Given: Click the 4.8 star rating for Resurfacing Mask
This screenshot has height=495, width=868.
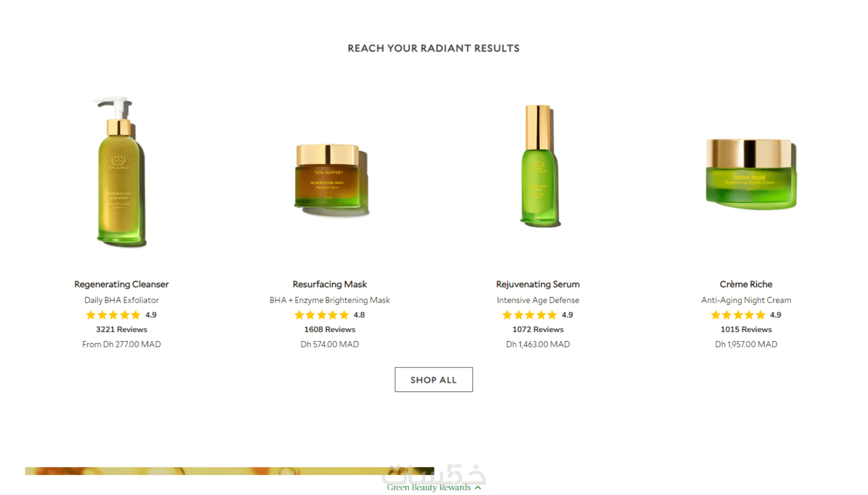Looking at the screenshot, I should coord(330,315).
